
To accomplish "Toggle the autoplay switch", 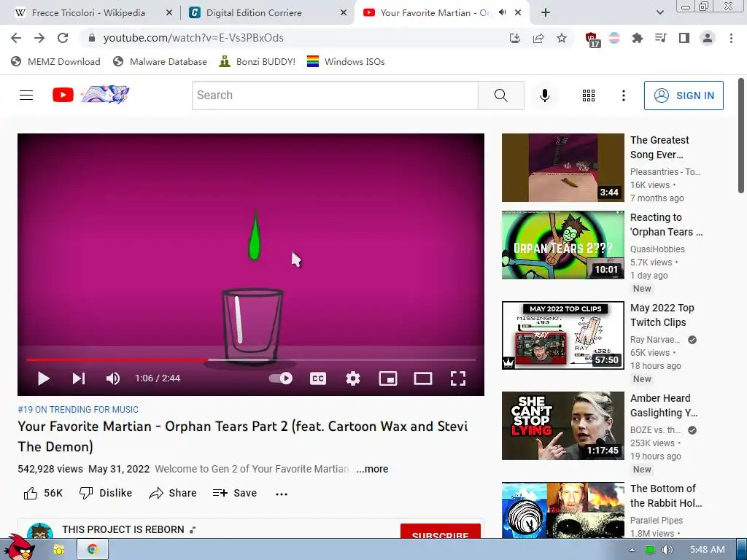I will (281, 378).
